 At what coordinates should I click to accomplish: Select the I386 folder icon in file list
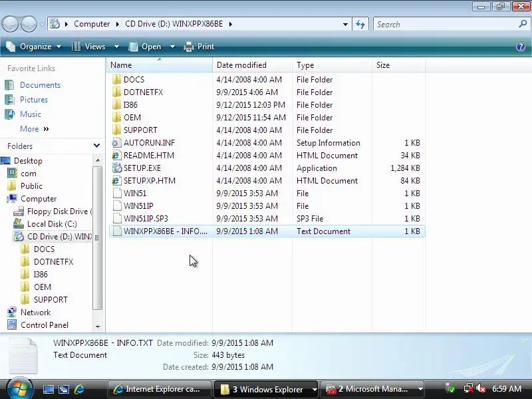click(116, 104)
